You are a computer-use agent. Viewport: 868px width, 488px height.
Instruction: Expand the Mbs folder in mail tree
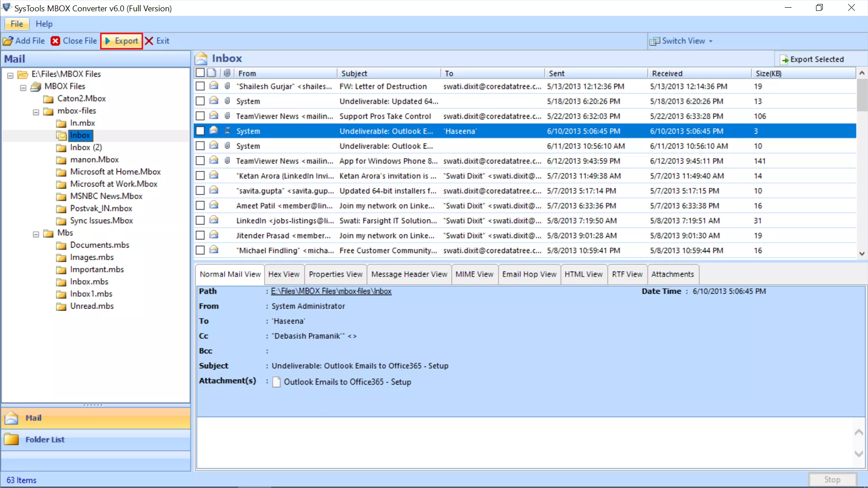(x=36, y=232)
